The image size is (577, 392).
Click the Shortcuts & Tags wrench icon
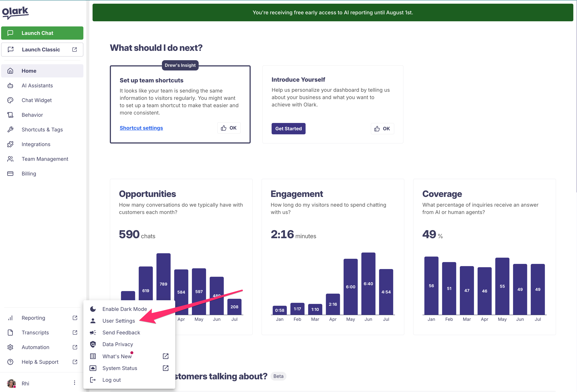(10, 130)
